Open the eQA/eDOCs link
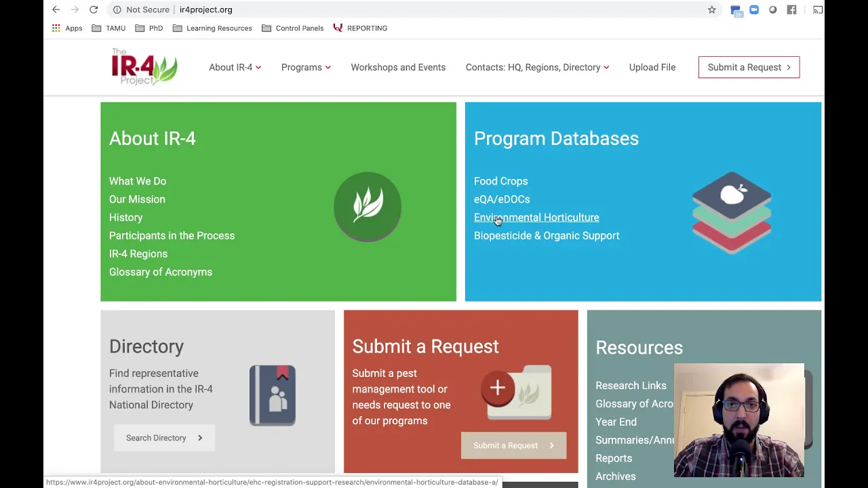The width and height of the screenshot is (868, 488). (x=502, y=199)
